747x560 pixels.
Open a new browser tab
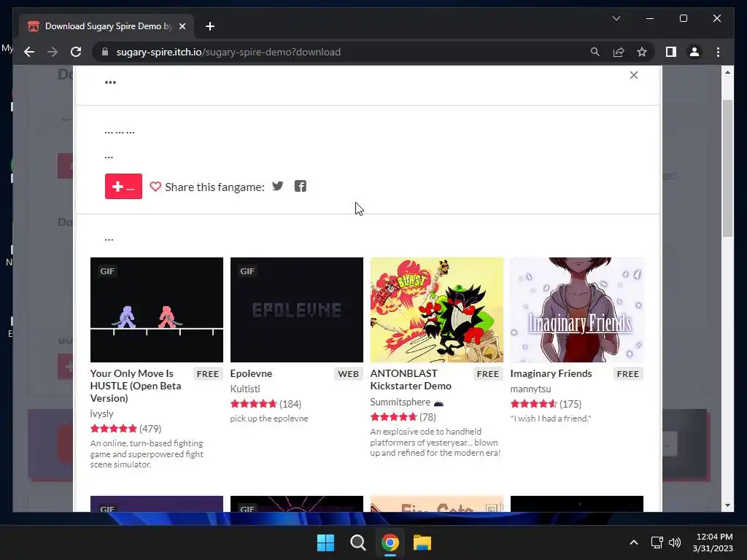point(210,26)
